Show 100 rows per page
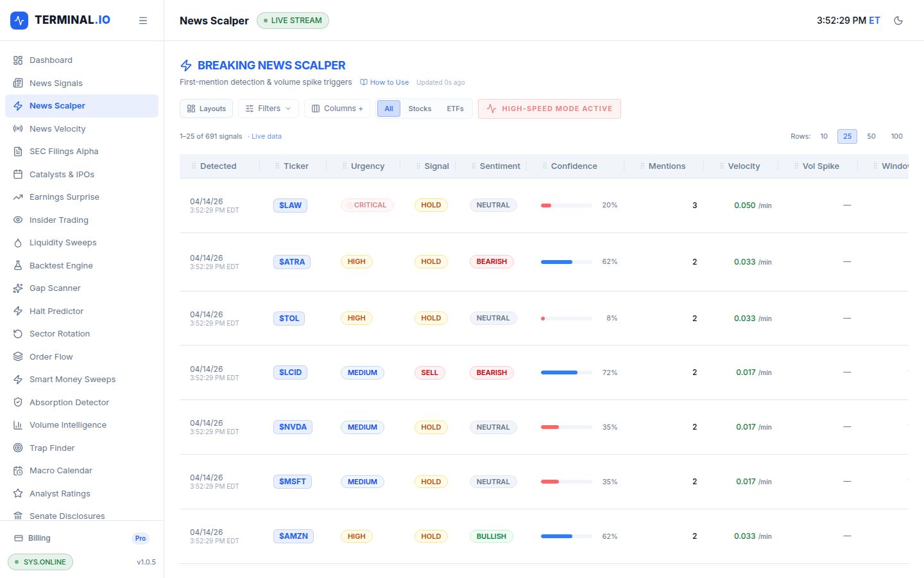924x578 pixels. (896, 136)
